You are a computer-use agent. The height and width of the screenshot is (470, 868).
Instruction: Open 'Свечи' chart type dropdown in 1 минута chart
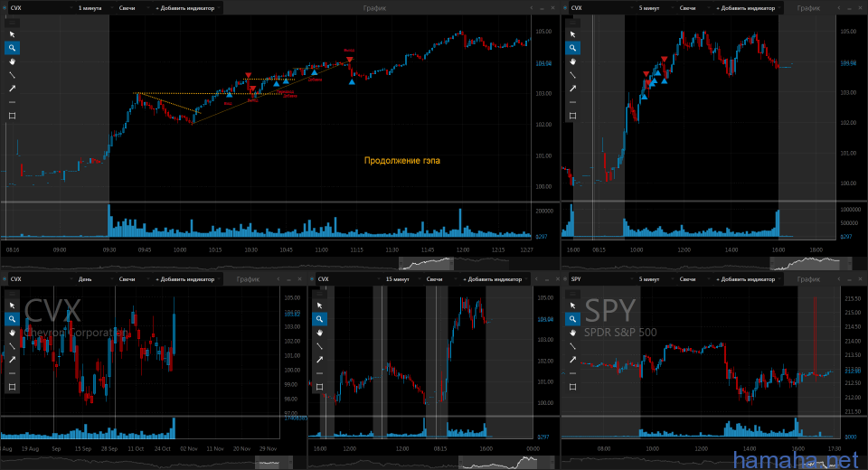(133, 8)
